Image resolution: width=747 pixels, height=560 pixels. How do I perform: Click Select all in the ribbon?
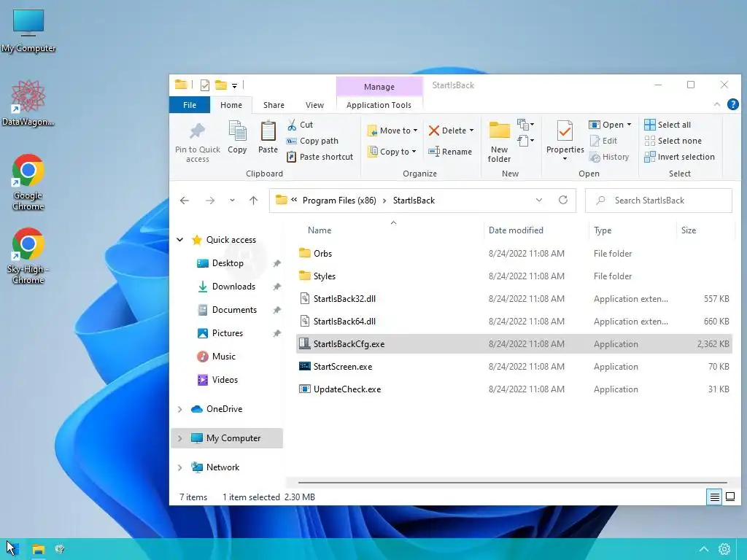pos(667,125)
